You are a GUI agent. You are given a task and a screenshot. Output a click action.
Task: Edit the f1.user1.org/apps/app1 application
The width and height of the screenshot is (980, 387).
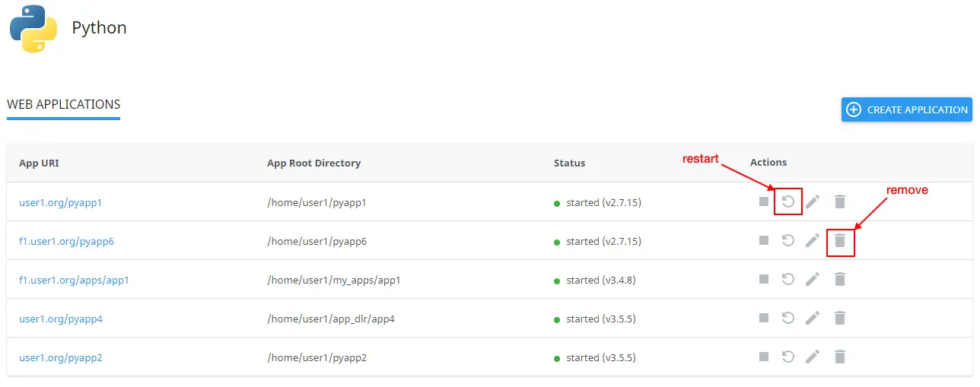[813, 280]
